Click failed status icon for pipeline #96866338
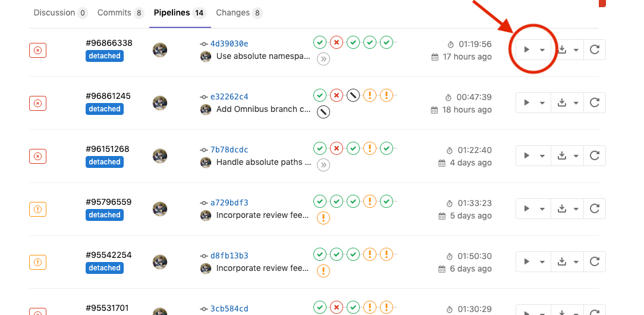The image size is (644, 315). point(37,51)
